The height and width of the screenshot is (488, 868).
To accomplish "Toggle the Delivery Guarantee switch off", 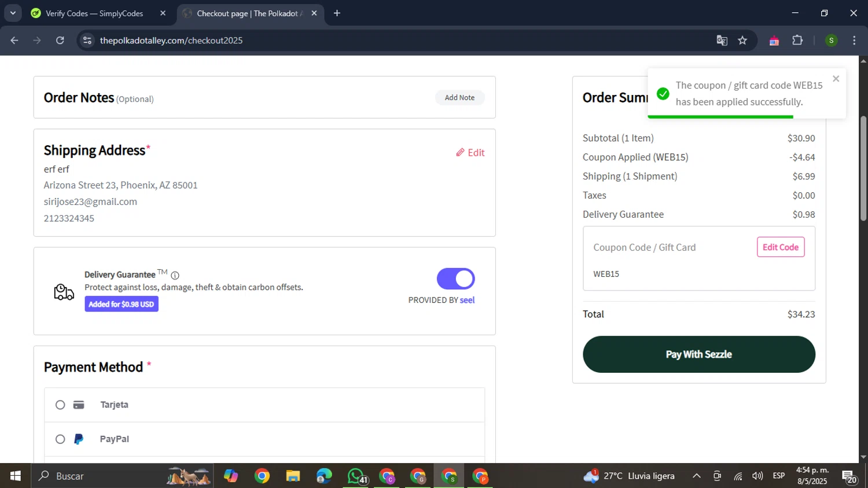I will [455, 279].
